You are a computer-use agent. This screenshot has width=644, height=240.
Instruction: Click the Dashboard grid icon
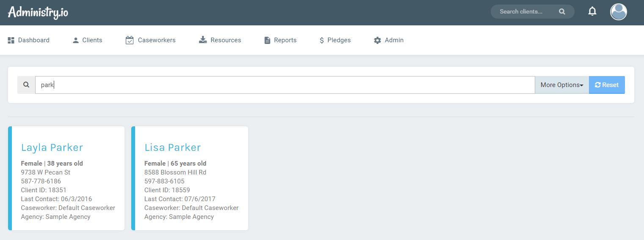[11, 40]
